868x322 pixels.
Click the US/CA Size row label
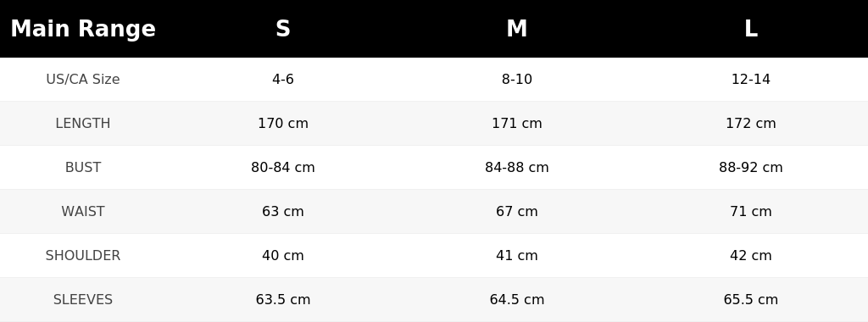(83, 79)
